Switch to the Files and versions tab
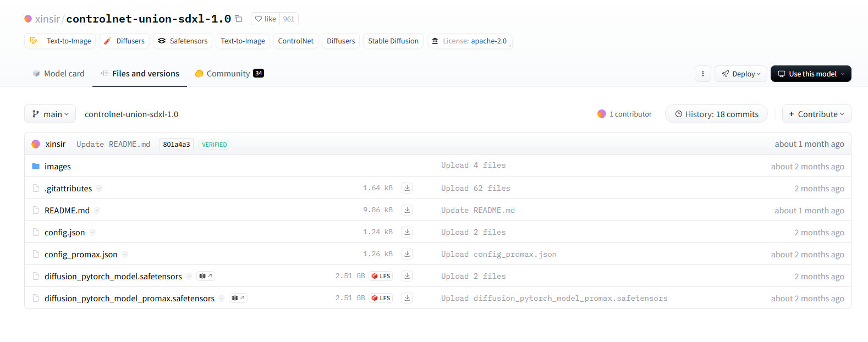 point(140,74)
